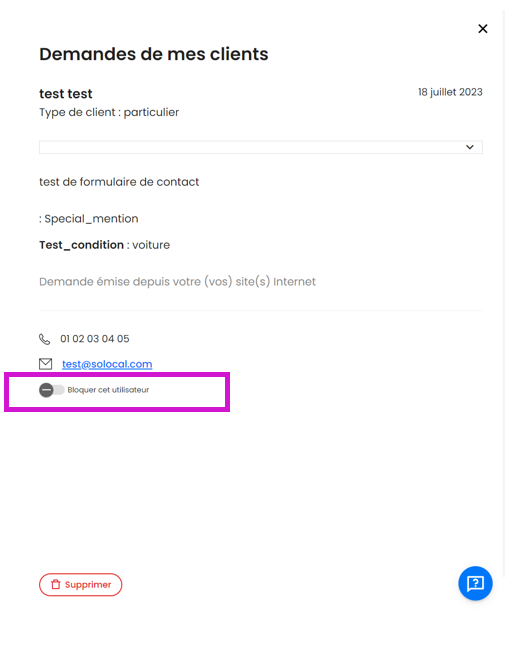Click the vertical scrollbar on the right edge
This screenshot has height=659, width=521.
504,294
